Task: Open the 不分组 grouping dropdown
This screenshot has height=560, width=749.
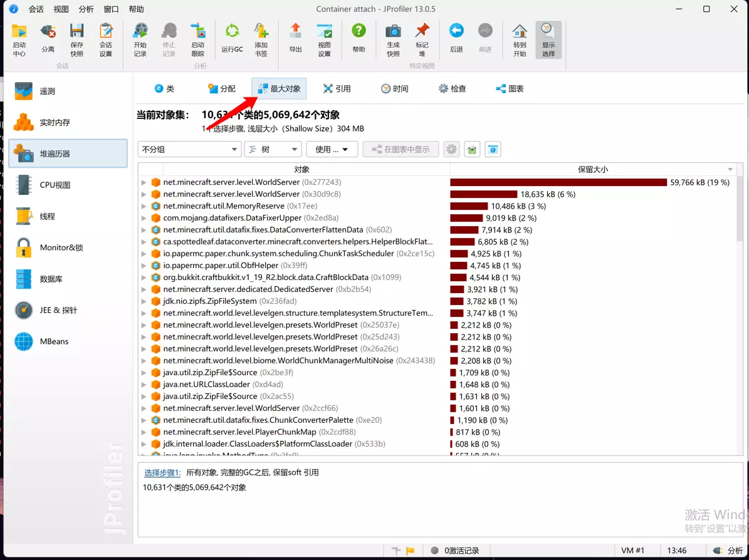Action: (189, 149)
